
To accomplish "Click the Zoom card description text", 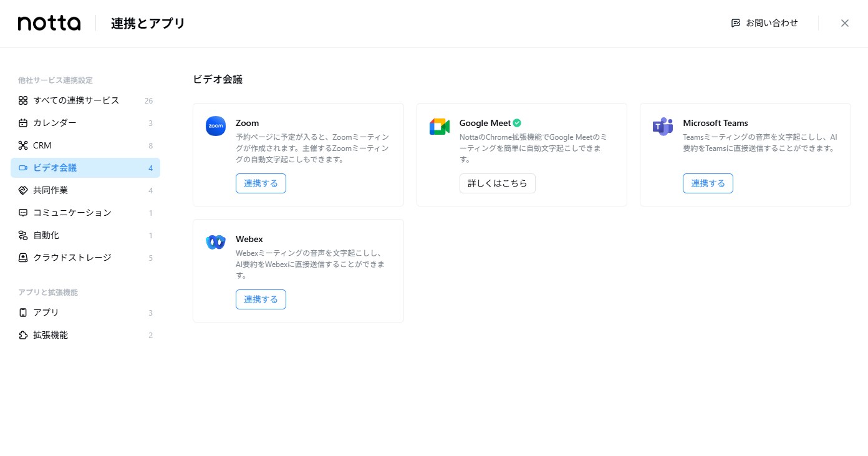I will coord(313,148).
